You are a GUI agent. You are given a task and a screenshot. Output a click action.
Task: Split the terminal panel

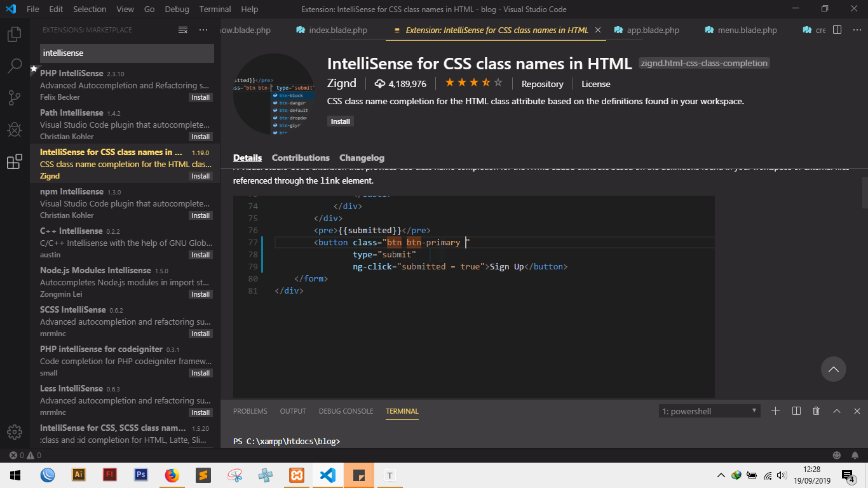[x=796, y=411]
